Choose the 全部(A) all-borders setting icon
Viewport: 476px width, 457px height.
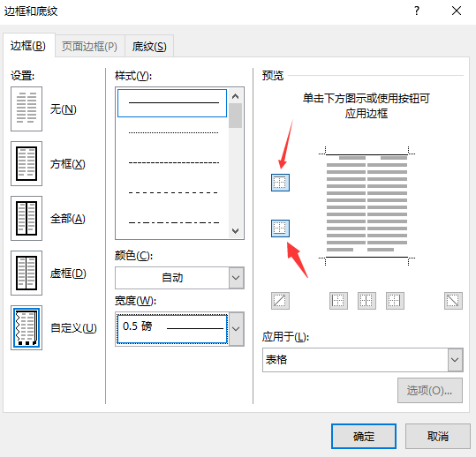26,218
